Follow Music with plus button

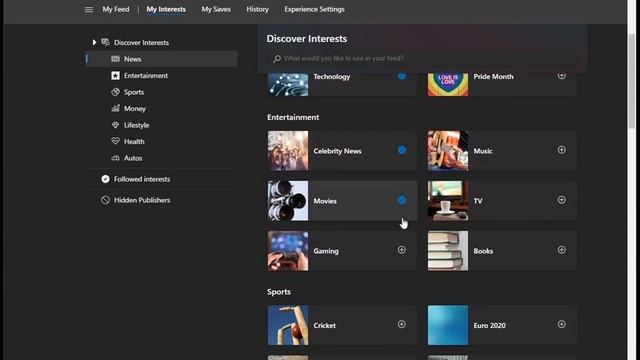click(562, 150)
